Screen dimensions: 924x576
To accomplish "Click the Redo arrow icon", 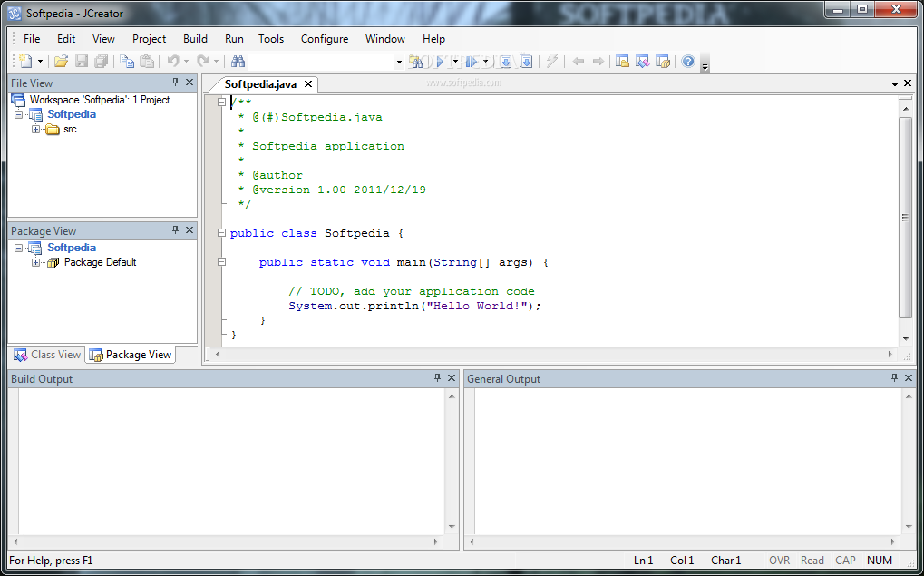I will (203, 61).
